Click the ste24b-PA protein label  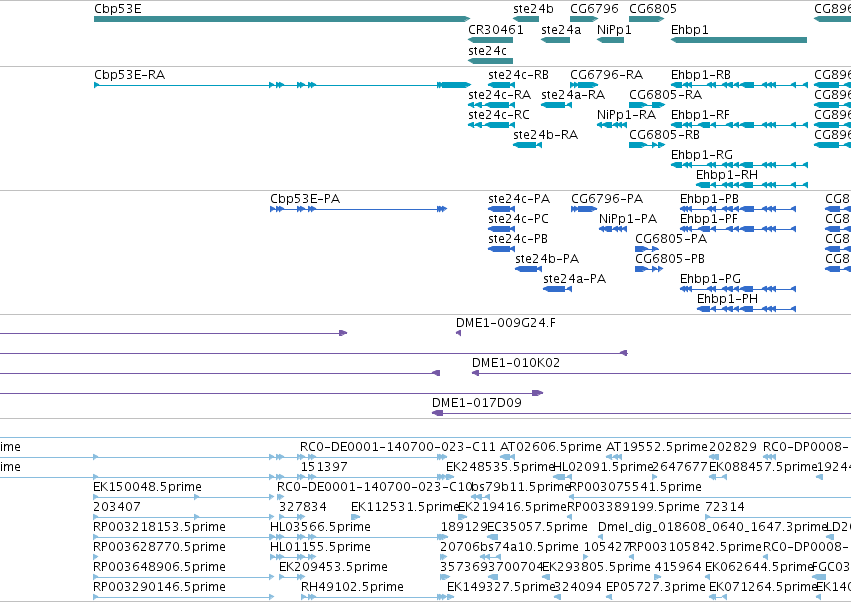547,259
